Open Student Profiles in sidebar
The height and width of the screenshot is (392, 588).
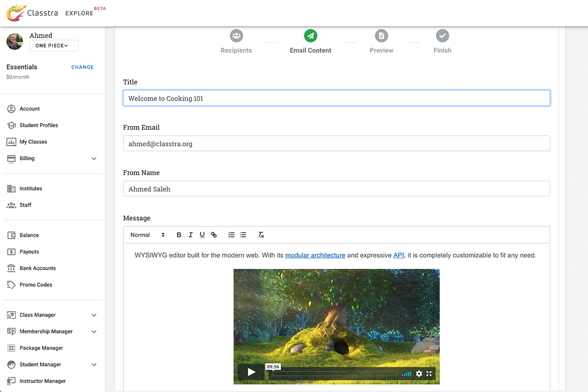pyautogui.click(x=39, y=125)
